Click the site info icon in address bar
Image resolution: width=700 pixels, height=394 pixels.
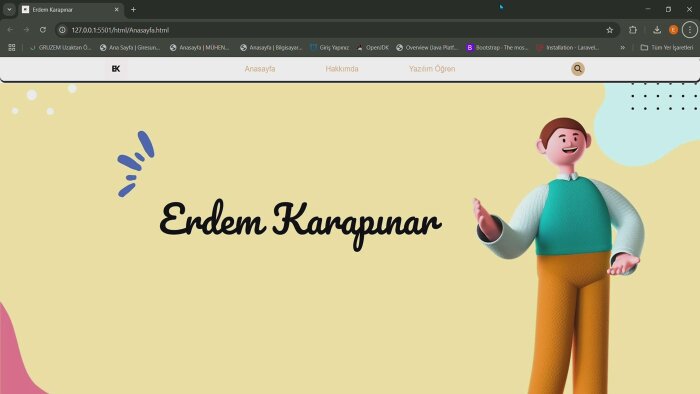click(x=62, y=30)
